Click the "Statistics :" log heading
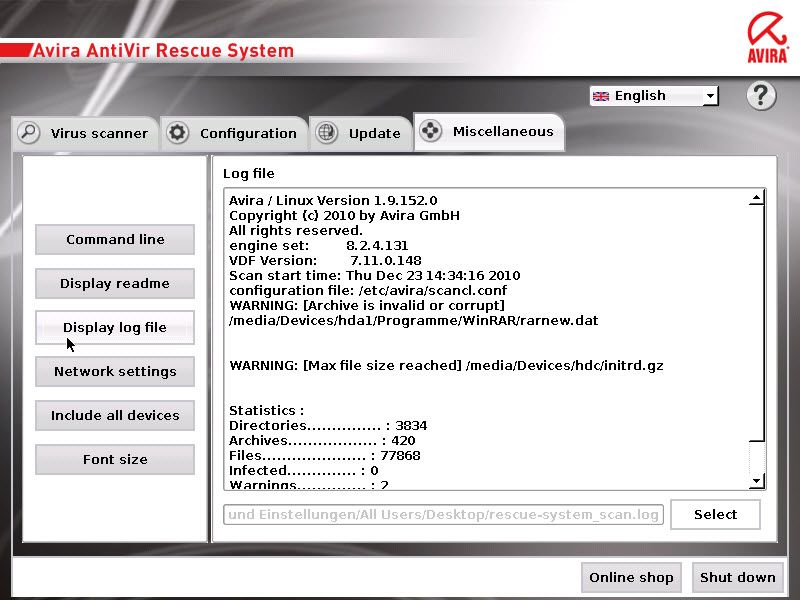Image resolution: width=800 pixels, height=600 pixels. click(x=266, y=410)
